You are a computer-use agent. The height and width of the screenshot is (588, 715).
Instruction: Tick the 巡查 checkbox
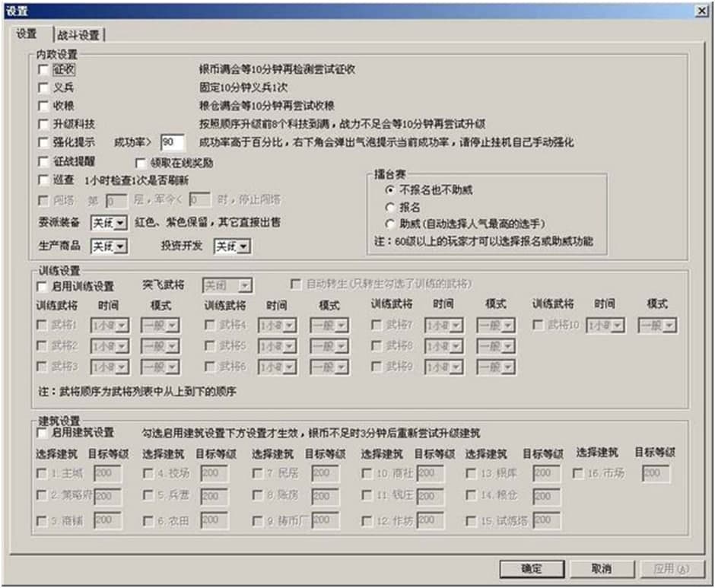pyautogui.click(x=43, y=180)
